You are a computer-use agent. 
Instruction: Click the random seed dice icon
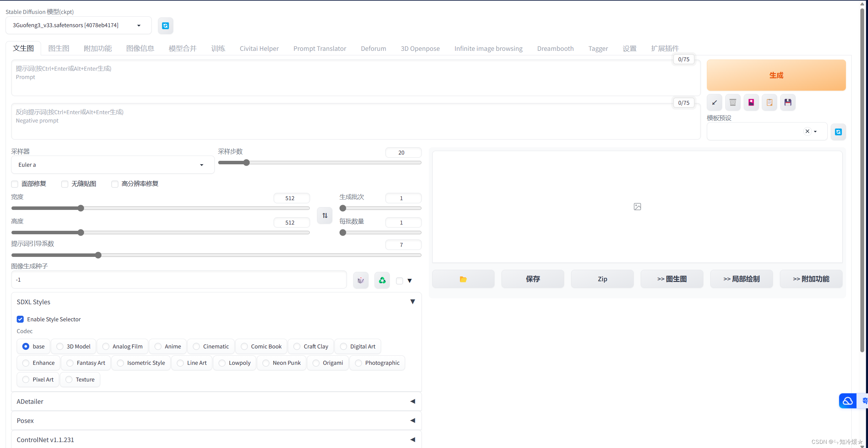coord(361,280)
